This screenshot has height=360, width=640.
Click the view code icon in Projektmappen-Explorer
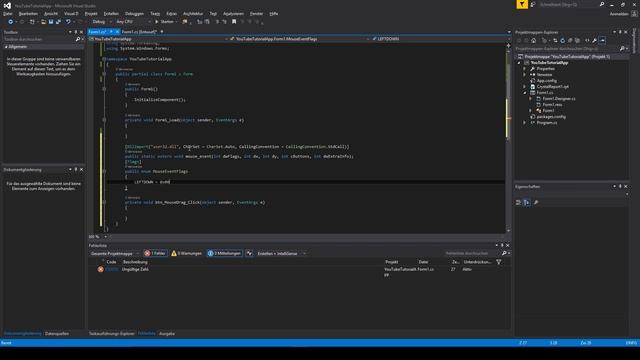587,40
